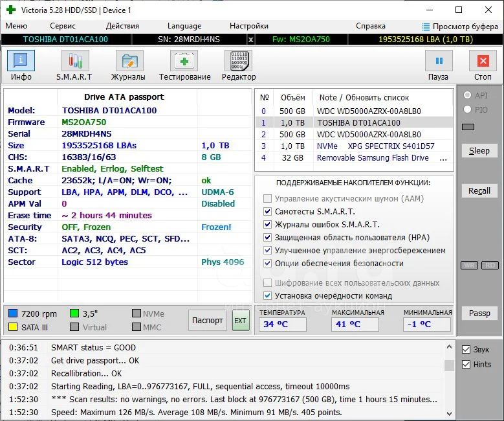504x421 pixels.
Task: Click the small gray indicator under PIO
Action: click(x=468, y=127)
